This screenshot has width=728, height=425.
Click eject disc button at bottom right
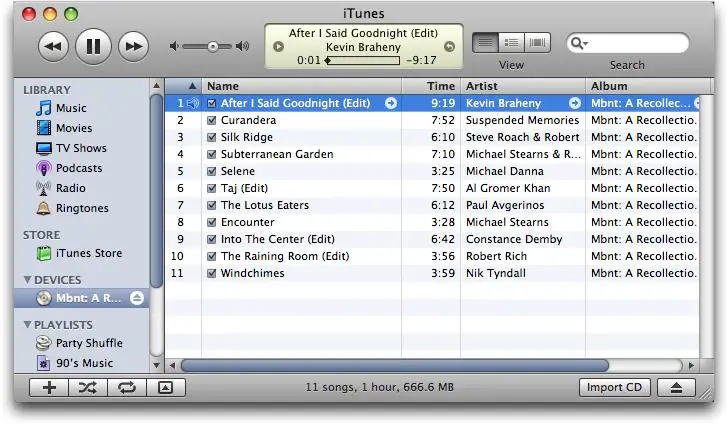click(676, 387)
